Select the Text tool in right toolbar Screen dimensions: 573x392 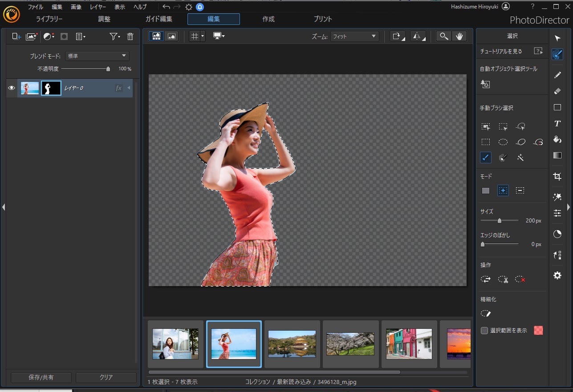pos(557,124)
